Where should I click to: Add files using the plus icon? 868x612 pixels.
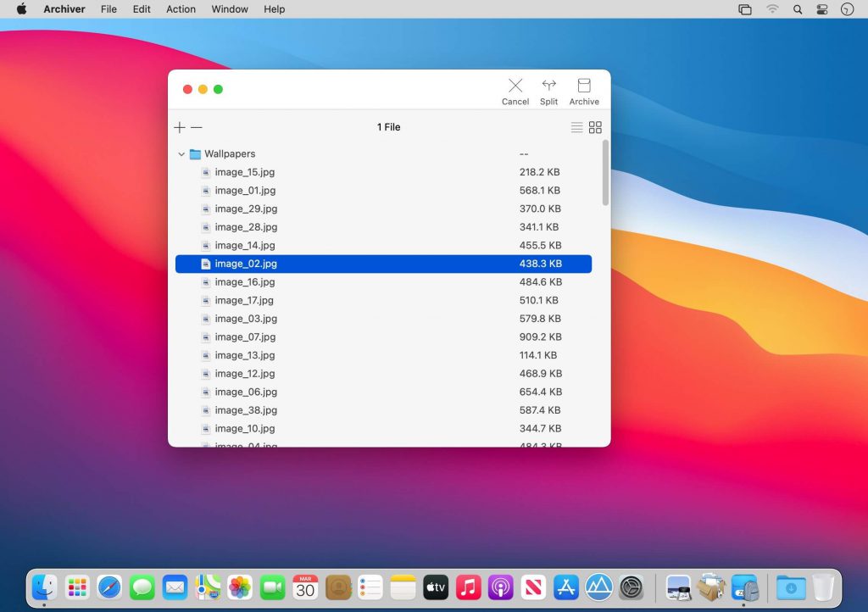[x=179, y=127]
